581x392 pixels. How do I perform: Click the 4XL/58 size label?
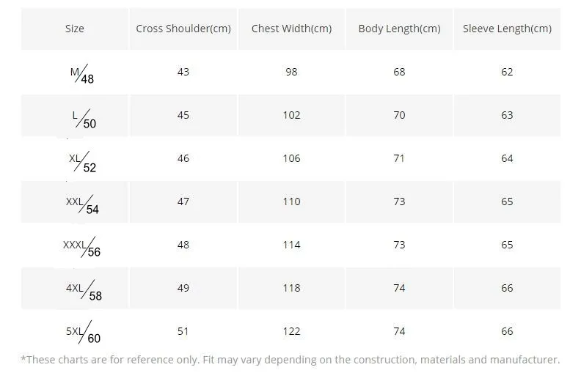[84, 291]
